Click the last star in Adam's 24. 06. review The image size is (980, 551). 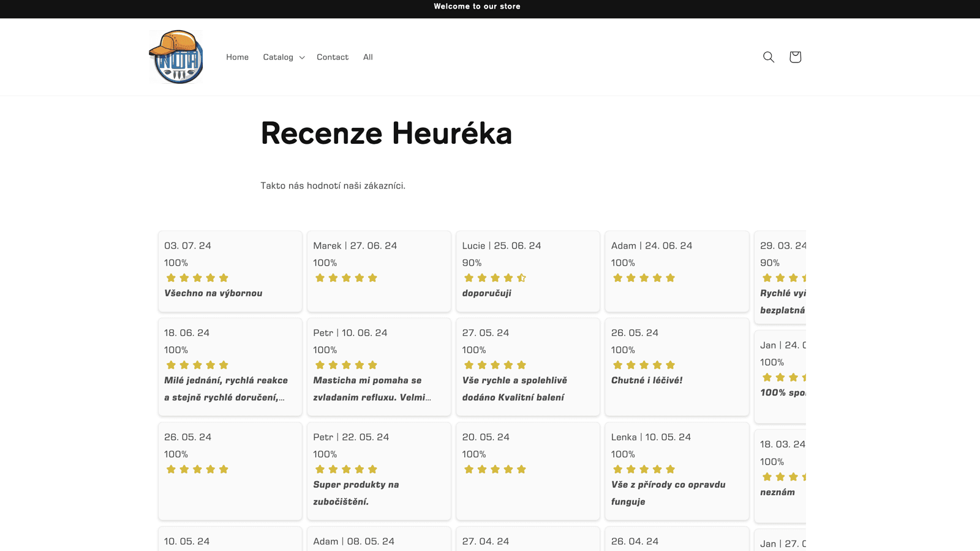click(670, 278)
